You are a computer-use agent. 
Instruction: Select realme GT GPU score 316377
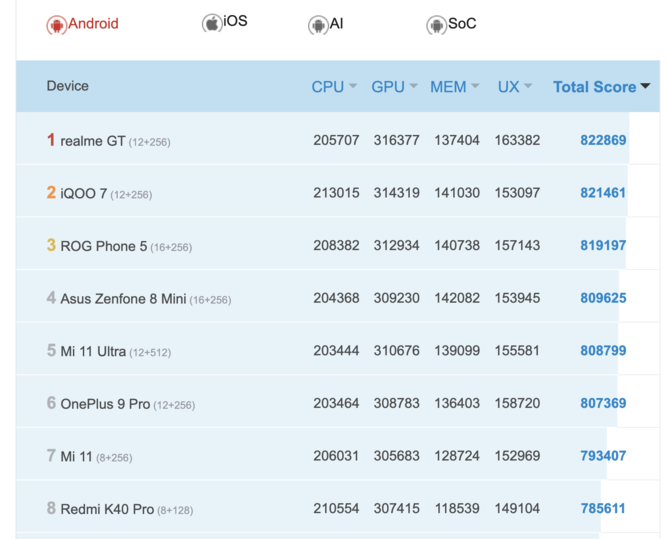[x=396, y=140]
